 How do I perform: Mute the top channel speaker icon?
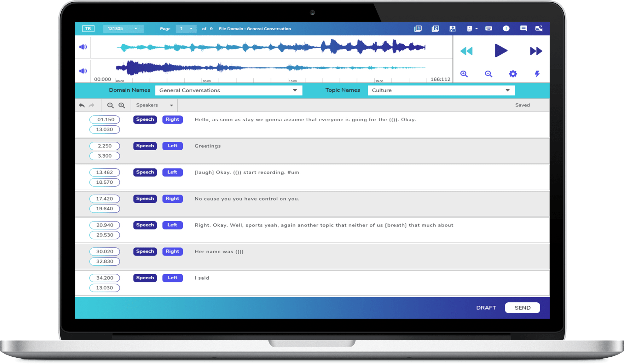pos(83,47)
